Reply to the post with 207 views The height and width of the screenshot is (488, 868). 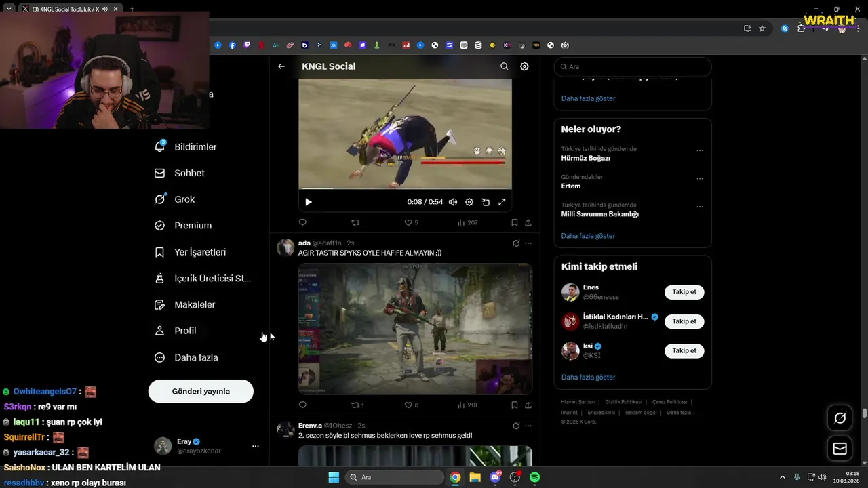(x=302, y=222)
